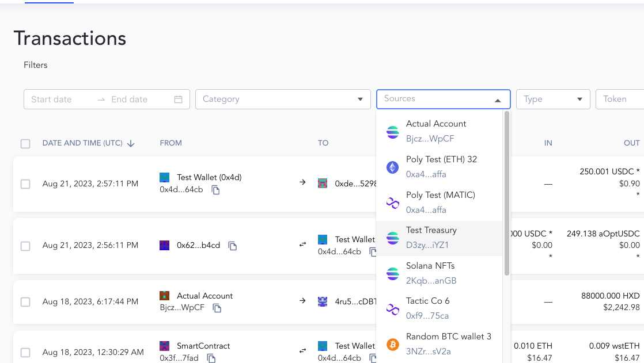Copy the 0x62...b4cd sender address

(x=233, y=246)
